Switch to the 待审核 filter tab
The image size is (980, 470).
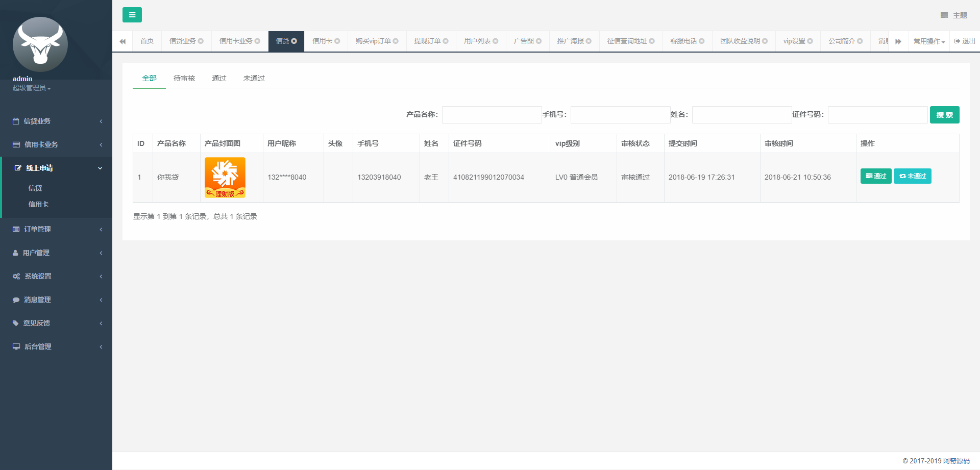[x=184, y=78]
